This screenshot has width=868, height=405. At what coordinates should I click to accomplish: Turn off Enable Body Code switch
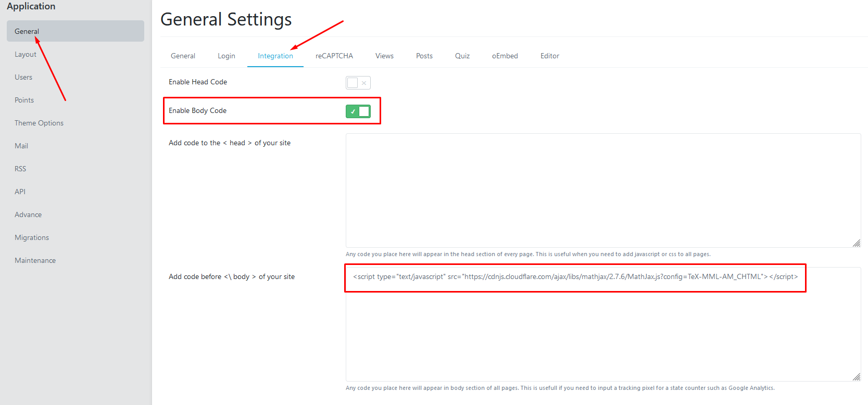pos(358,111)
